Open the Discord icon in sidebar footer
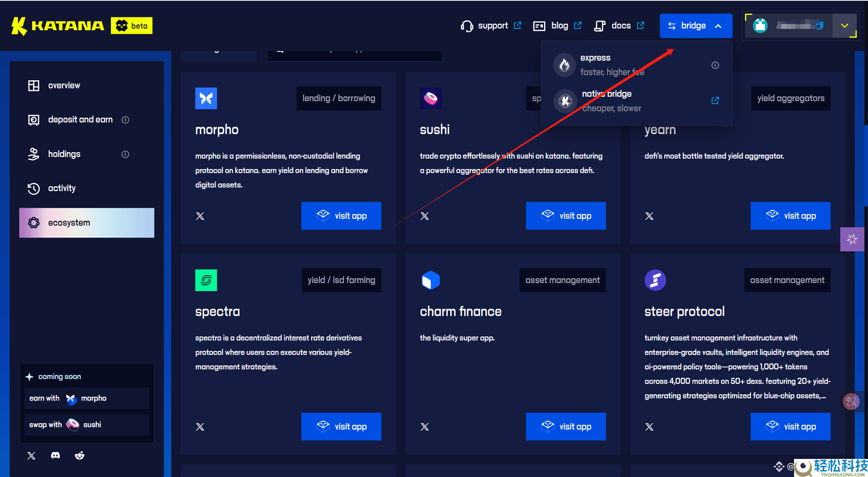Screen dimensions: 868x477 point(55,455)
